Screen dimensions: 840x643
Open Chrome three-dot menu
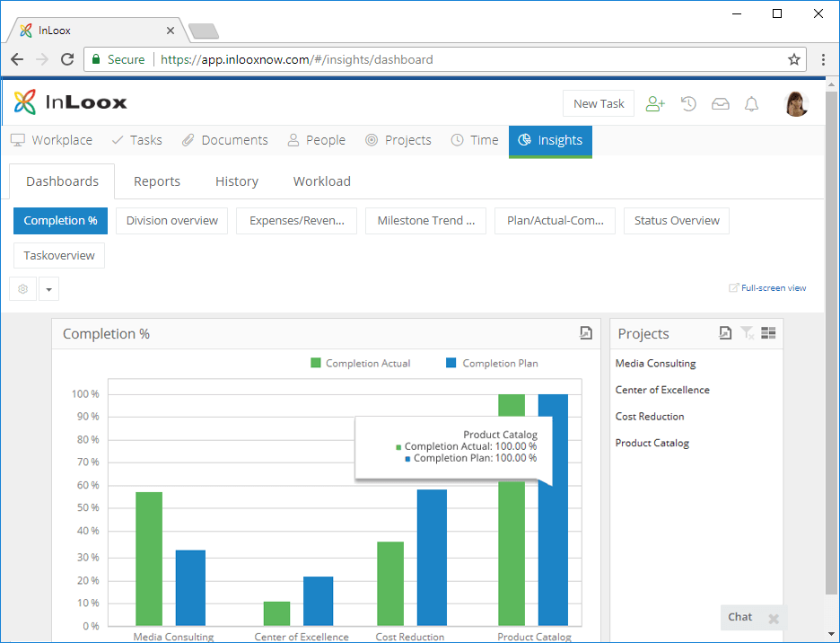pyautogui.click(x=823, y=59)
